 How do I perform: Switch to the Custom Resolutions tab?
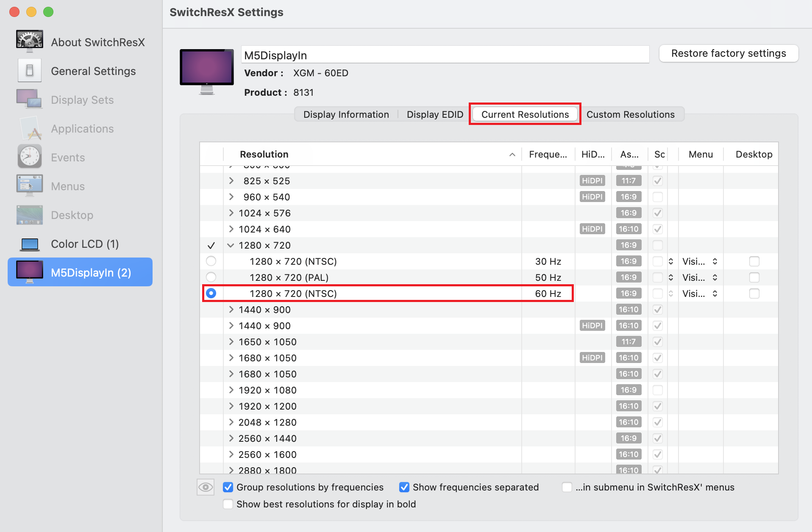coord(631,114)
